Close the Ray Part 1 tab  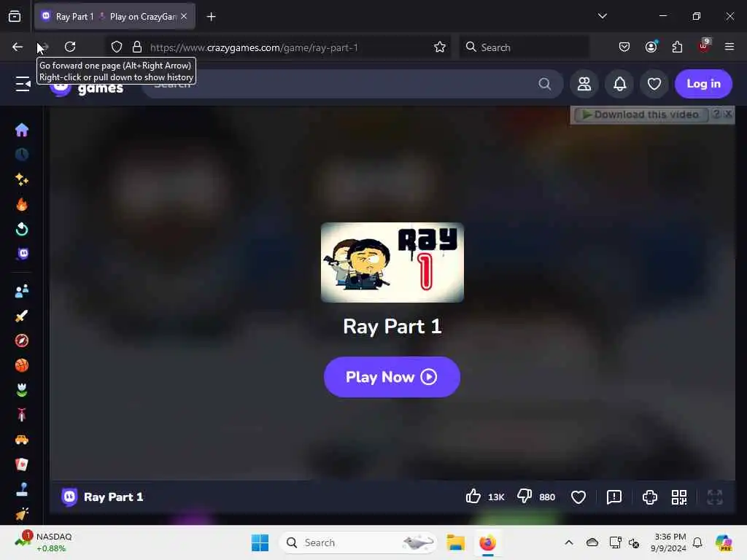pos(184,16)
